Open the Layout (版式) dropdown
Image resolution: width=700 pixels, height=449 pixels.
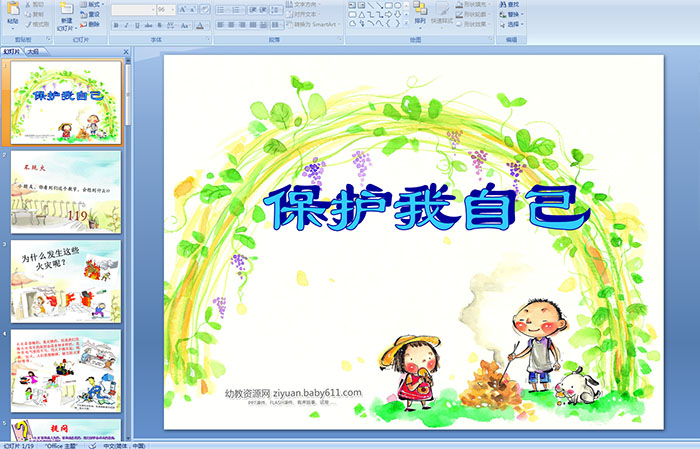92,4
